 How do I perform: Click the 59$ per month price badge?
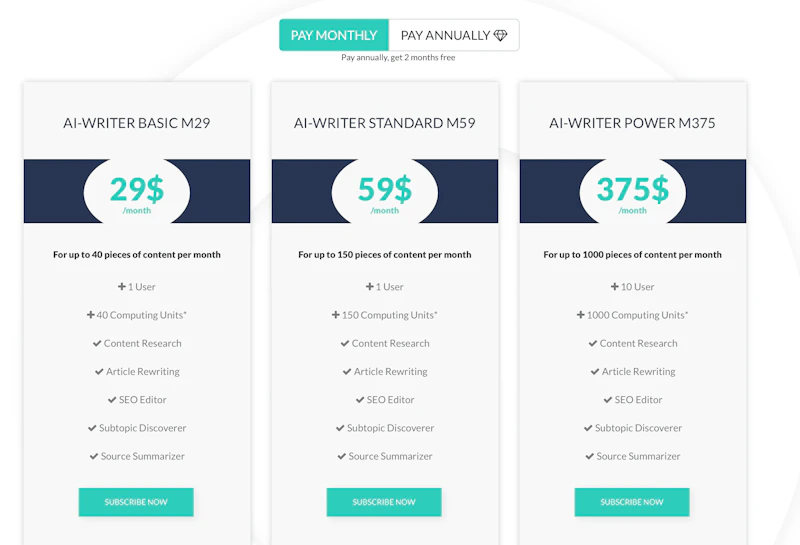[x=385, y=191]
